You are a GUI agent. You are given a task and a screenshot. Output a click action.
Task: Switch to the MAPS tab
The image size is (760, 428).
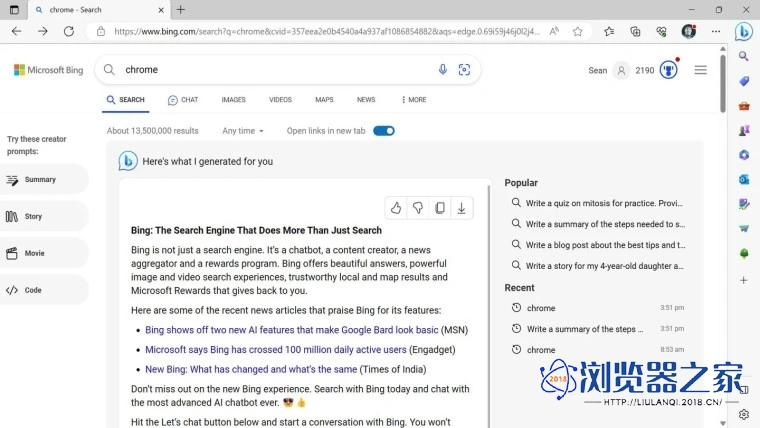(x=324, y=99)
